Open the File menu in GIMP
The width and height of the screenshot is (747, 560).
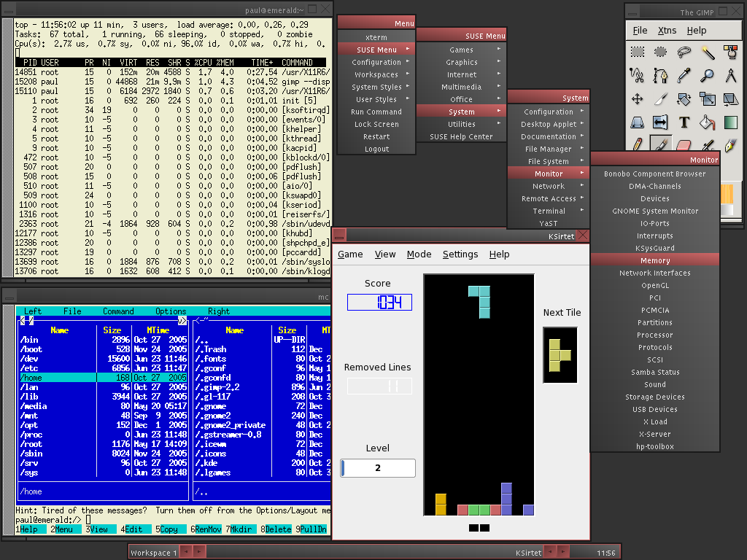point(640,31)
